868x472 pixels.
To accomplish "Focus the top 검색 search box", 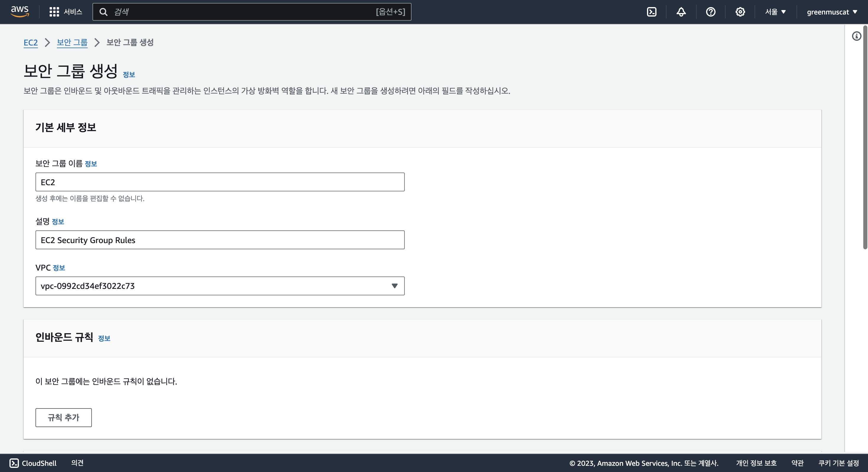I will [x=252, y=12].
